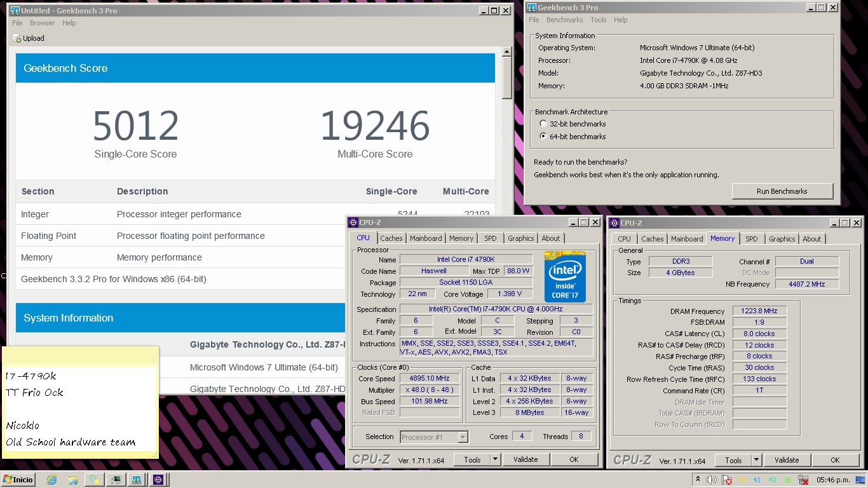Viewport: 868px width, 488px height.
Task: Click the taskbar clock showing 05:46 p.m.
Action: pos(833,480)
